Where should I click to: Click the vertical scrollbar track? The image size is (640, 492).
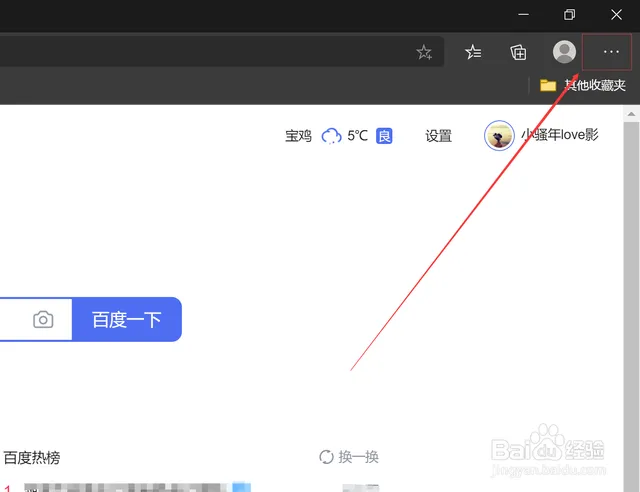coord(631,306)
